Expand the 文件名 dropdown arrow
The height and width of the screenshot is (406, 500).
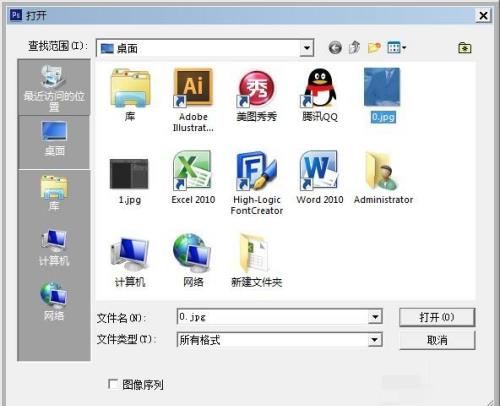pos(375,317)
